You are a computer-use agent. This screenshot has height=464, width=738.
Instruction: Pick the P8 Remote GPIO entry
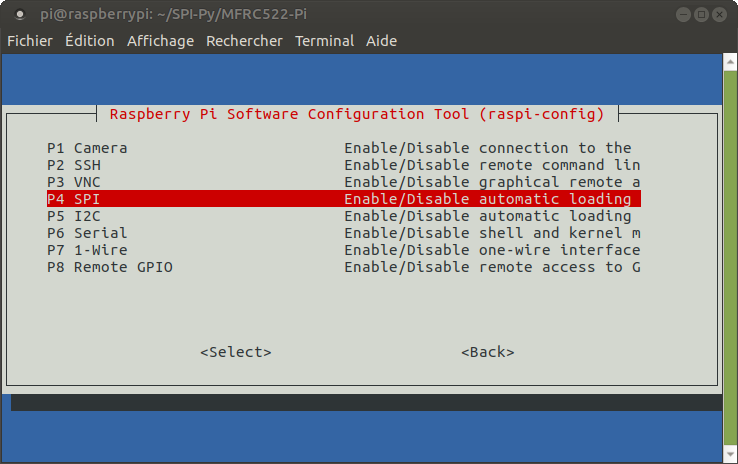point(109,267)
